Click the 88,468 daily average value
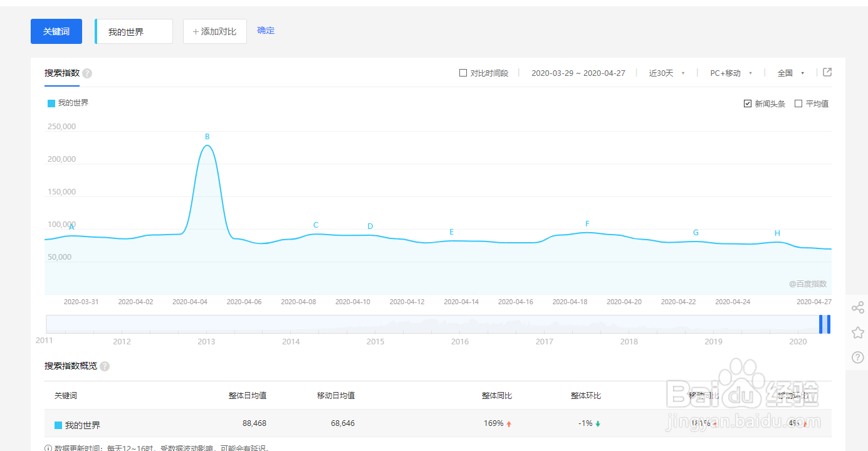Screen dimensions: 868x451 (254, 423)
